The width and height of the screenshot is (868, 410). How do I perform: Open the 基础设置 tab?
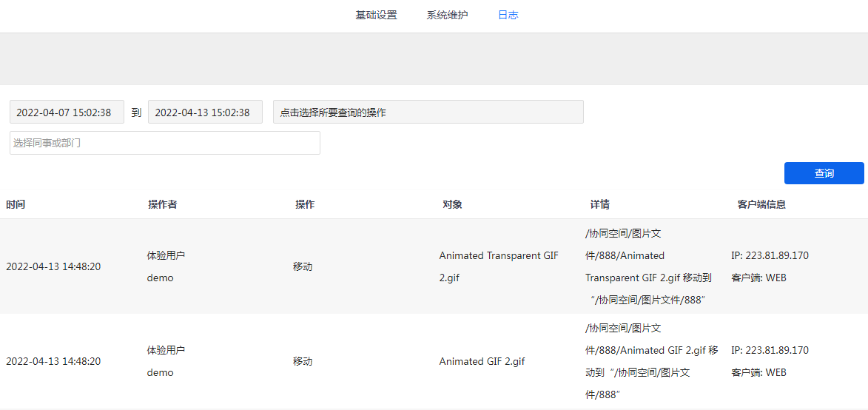pos(376,15)
